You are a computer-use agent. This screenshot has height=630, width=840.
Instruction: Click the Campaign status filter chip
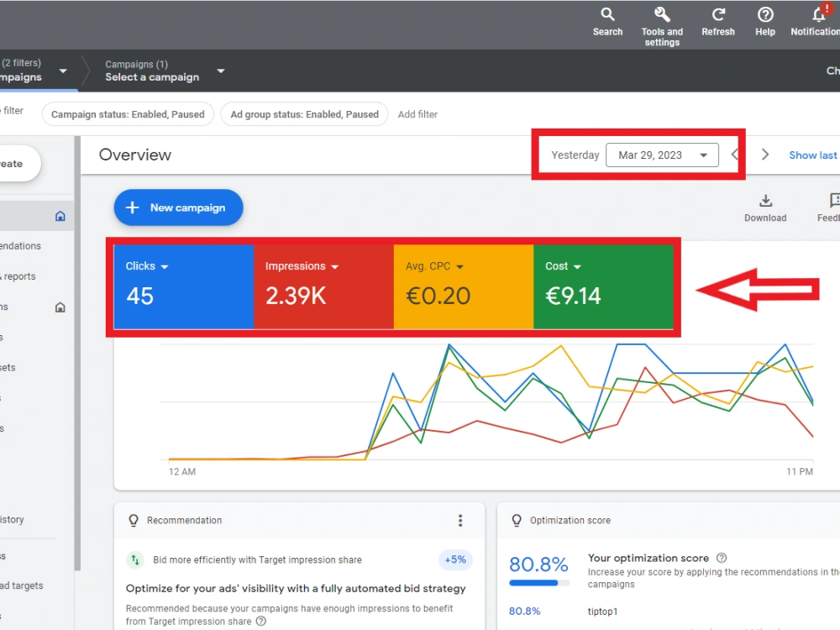pos(128,114)
